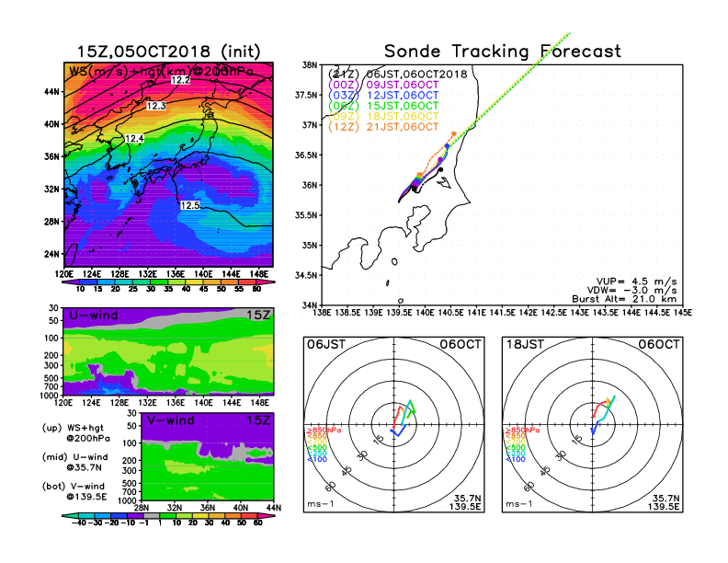Click the 'V-wind' panel label

[x=171, y=420]
